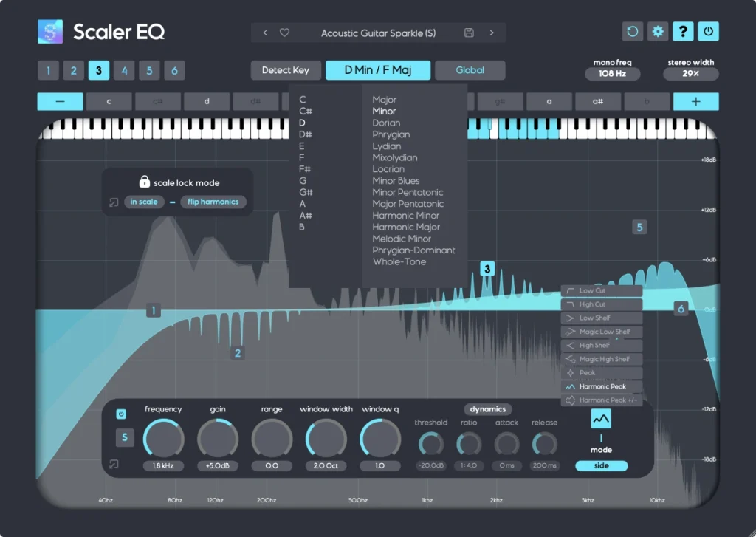Choose the Low Cut filter icon

602,290
